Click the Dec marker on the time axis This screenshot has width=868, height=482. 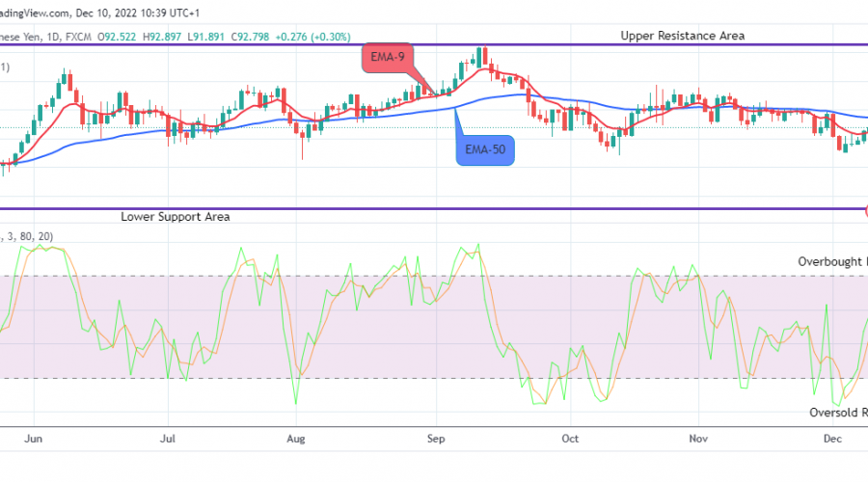833,438
